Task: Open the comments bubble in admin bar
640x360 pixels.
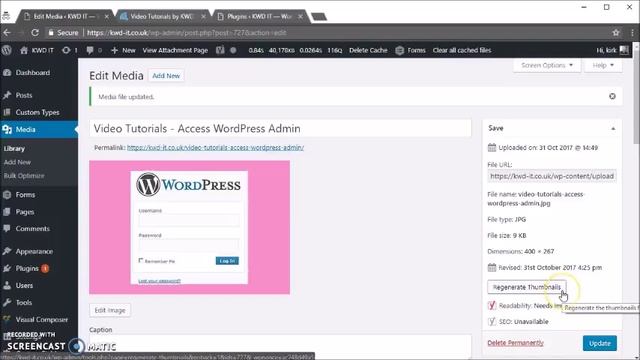Action: point(90,50)
